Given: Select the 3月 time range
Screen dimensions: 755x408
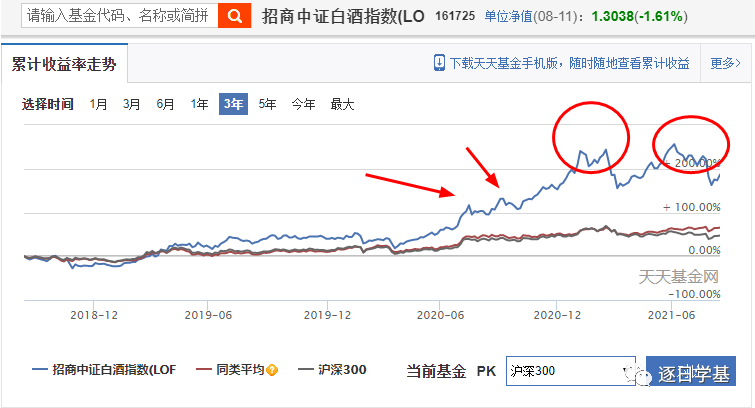Looking at the screenshot, I should (131, 104).
